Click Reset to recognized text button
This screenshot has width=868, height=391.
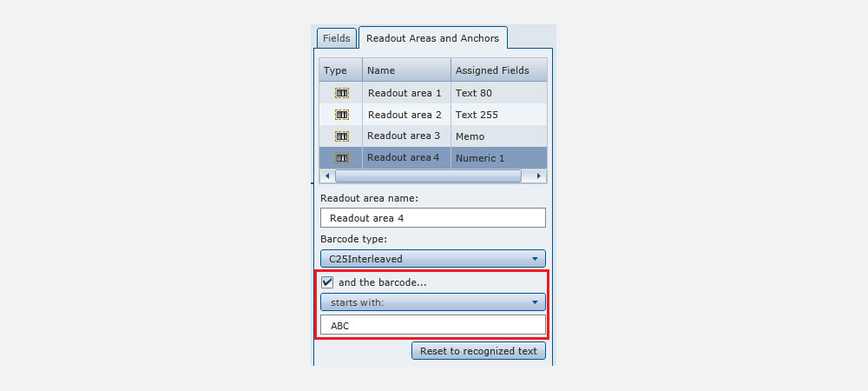478,351
